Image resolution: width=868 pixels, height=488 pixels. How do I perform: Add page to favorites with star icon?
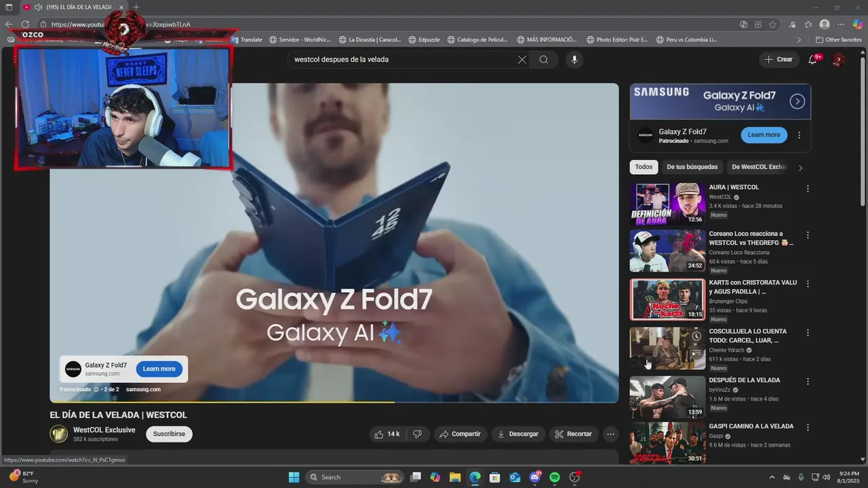click(x=772, y=24)
